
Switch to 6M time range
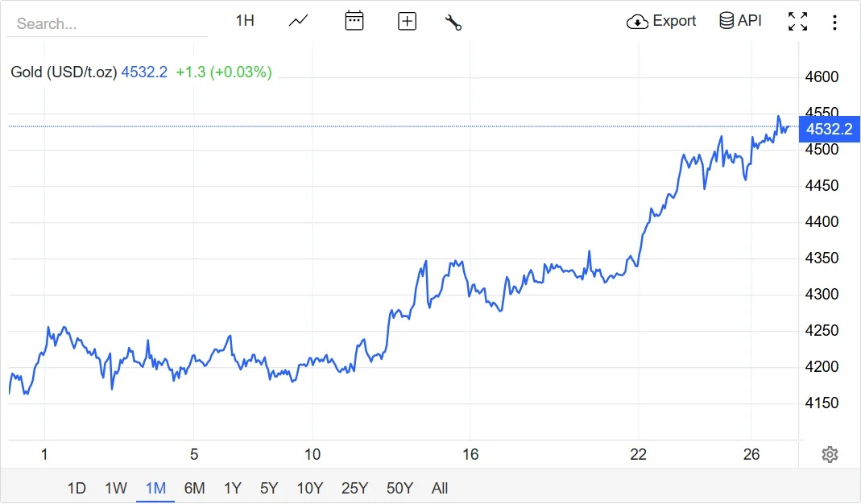coord(194,488)
